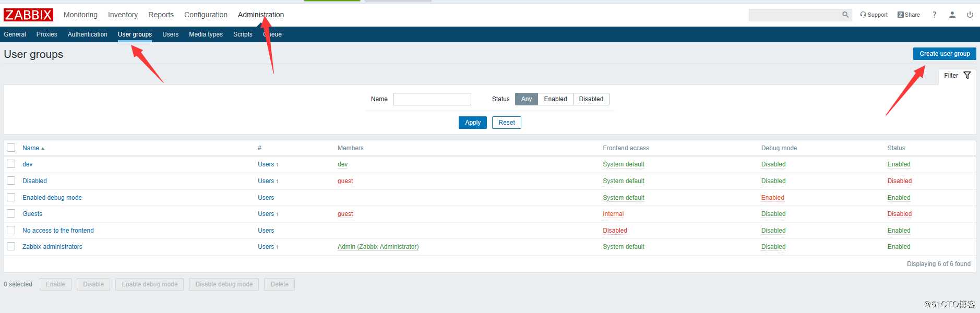Click the help question mark icon
Viewport: 980px width, 313px height.
coord(934,15)
